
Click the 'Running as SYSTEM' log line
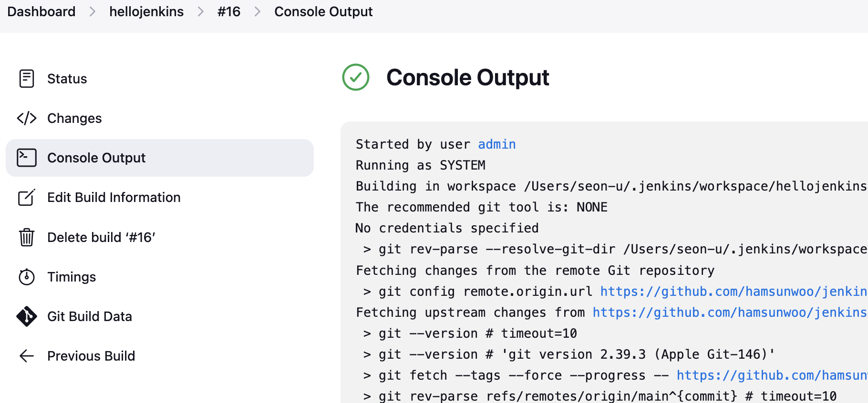click(x=421, y=165)
